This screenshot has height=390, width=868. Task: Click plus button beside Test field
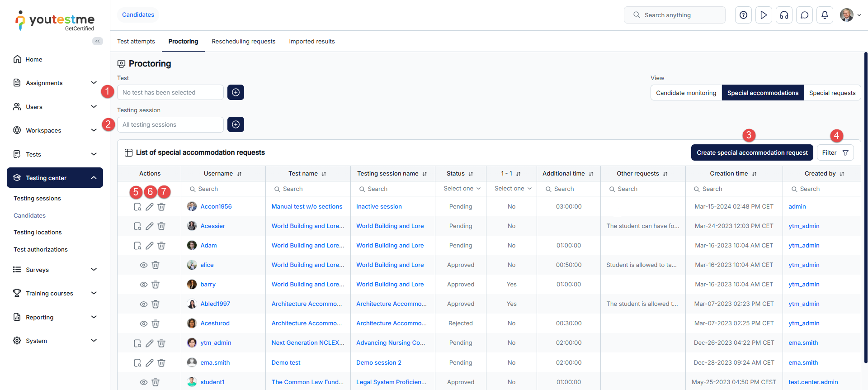tap(236, 92)
